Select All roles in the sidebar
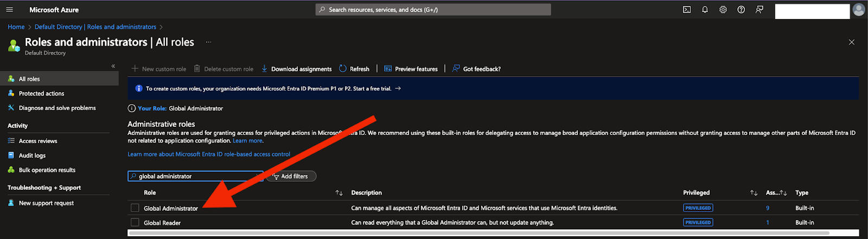Viewport: 868px width, 239px height. pyautogui.click(x=59, y=79)
